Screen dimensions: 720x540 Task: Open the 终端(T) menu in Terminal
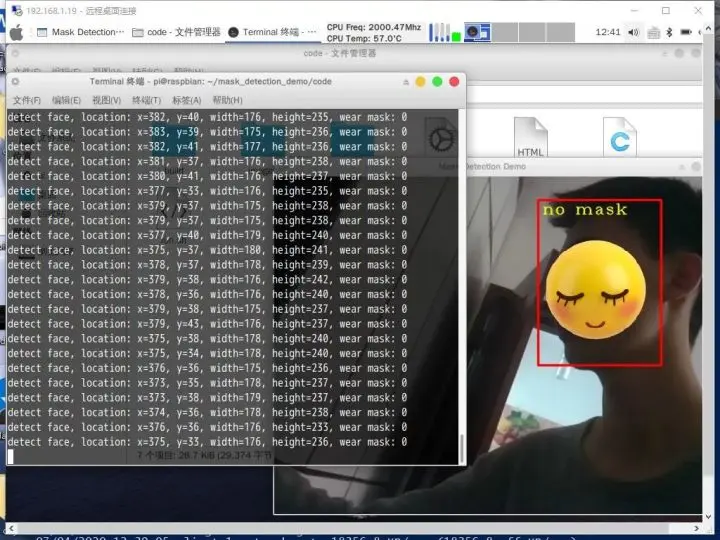[146, 100]
